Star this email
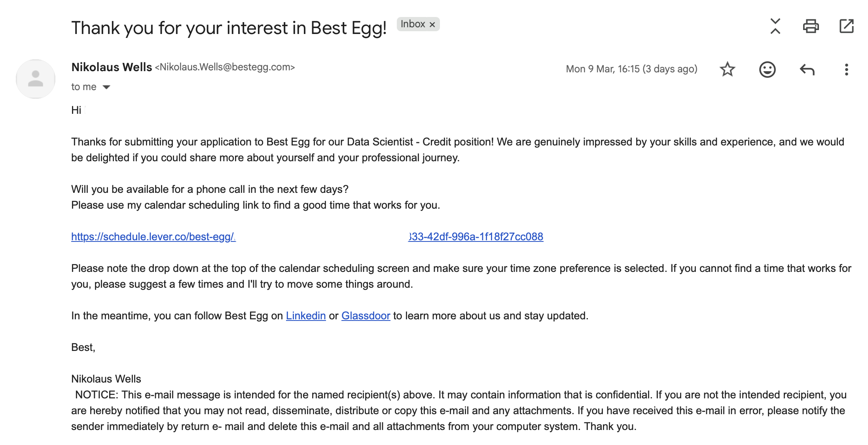Viewport: 868px width, 445px height. (727, 69)
